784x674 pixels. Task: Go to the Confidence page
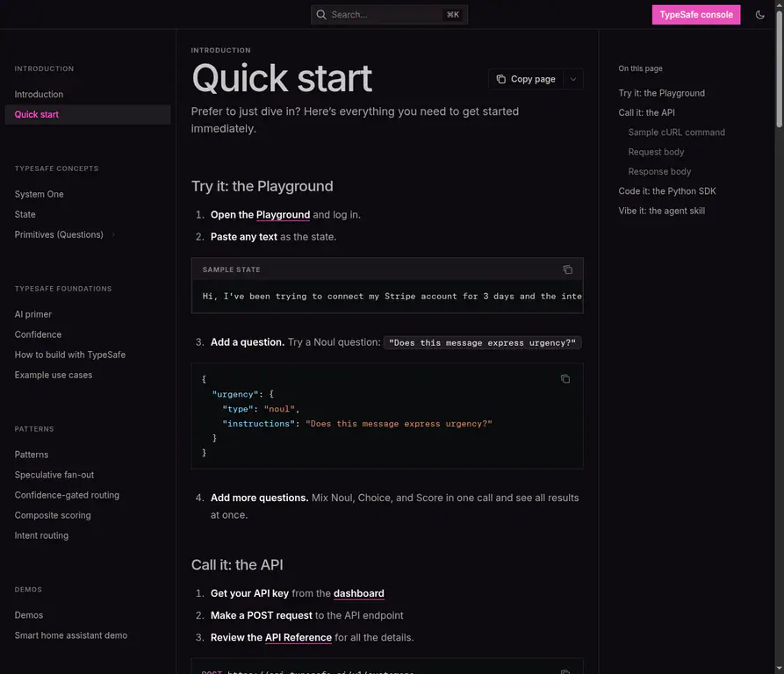pos(38,334)
